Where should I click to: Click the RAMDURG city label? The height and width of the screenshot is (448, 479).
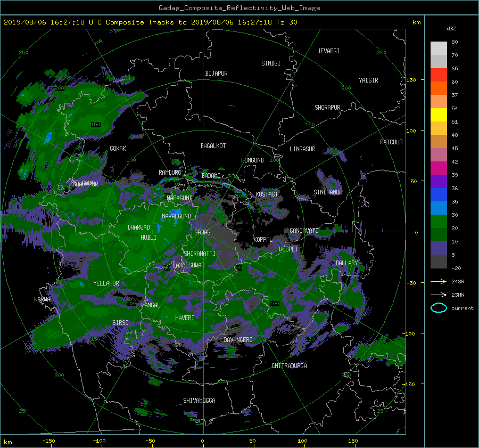click(x=170, y=173)
